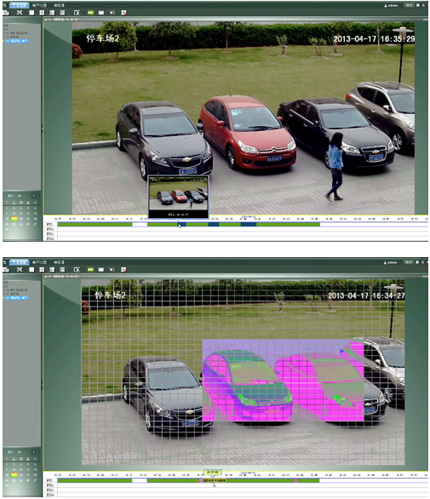The width and height of the screenshot is (430, 499).
Task: Open the third tab in the top window
Action: [59, 6]
